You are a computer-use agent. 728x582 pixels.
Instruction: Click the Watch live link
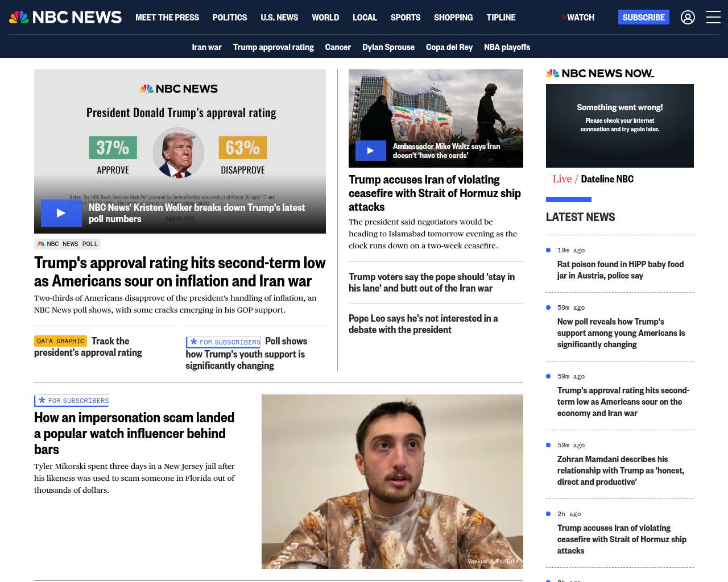point(578,18)
